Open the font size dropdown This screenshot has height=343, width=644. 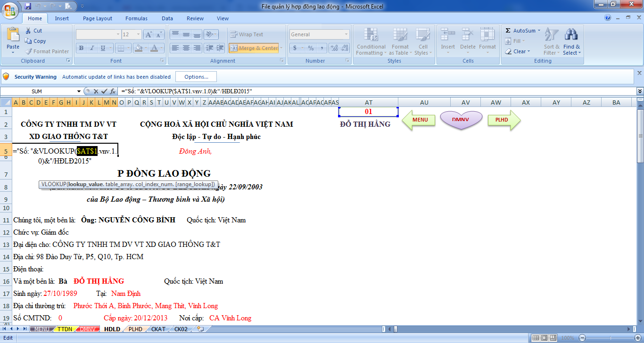[138, 34]
